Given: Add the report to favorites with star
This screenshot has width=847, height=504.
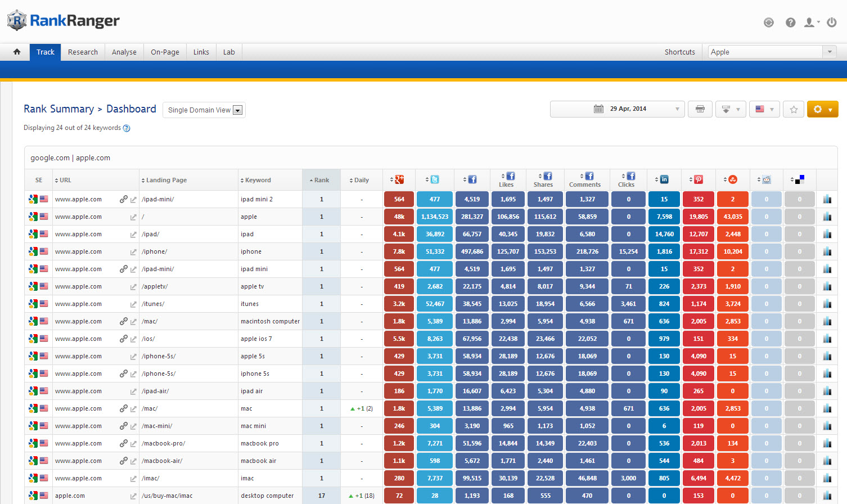Looking at the screenshot, I should pos(794,109).
